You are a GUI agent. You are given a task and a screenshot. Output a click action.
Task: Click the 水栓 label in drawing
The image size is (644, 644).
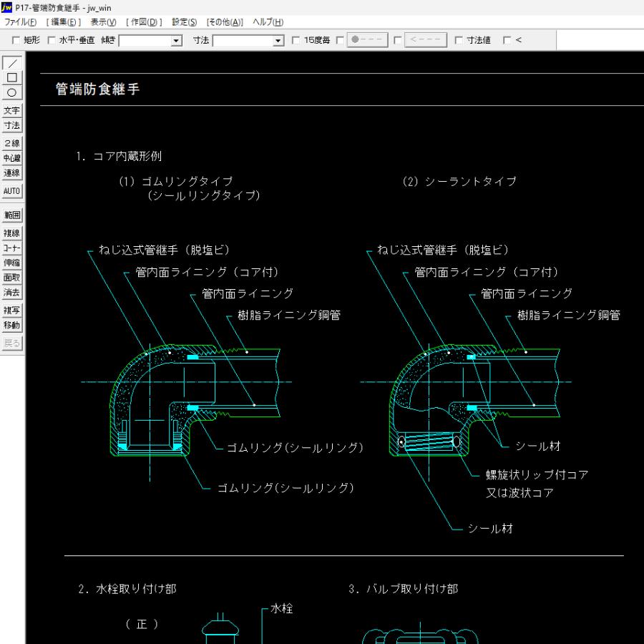pyautogui.click(x=282, y=609)
